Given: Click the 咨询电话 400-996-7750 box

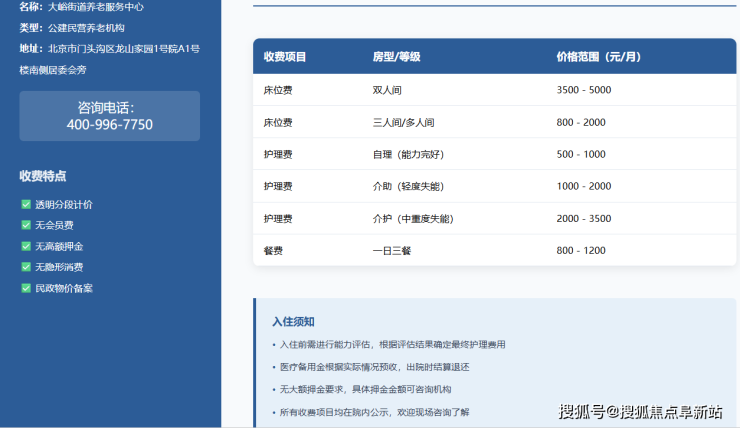Looking at the screenshot, I should (x=109, y=116).
